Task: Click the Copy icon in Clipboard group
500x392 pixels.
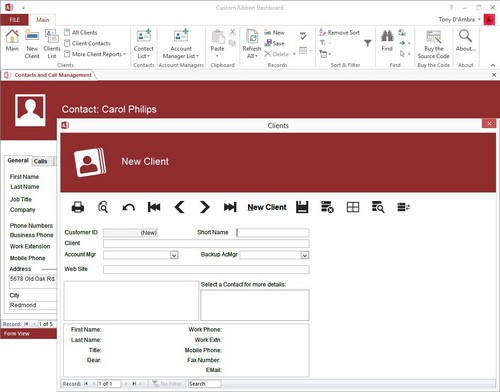Action: (x=232, y=43)
